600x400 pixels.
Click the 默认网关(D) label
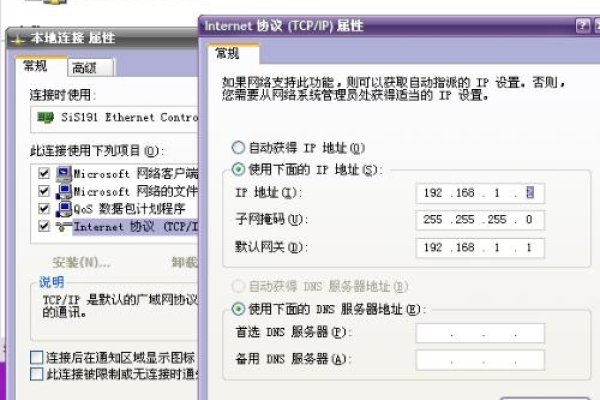pyautogui.click(x=271, y=247)
